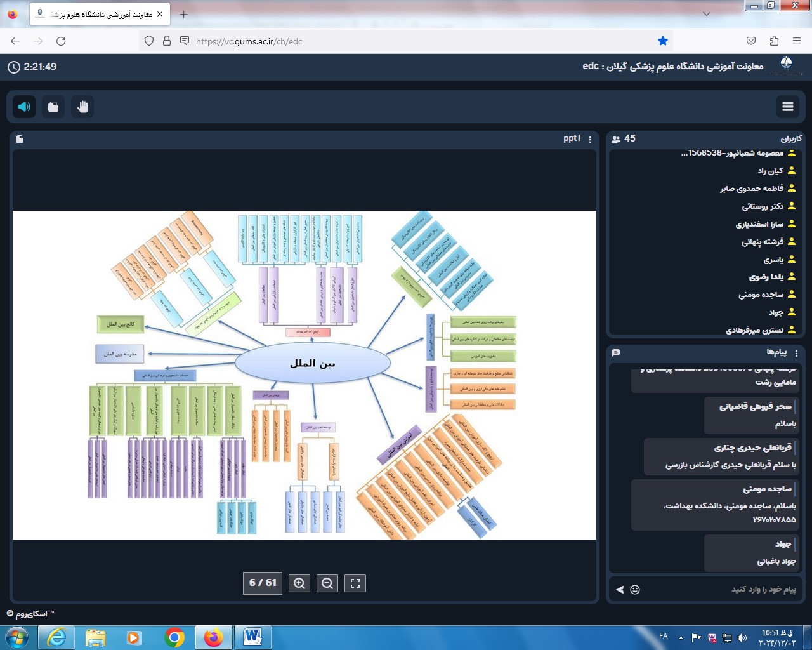
Task: Open Word from the taskbar
Action: click(252, 637)
